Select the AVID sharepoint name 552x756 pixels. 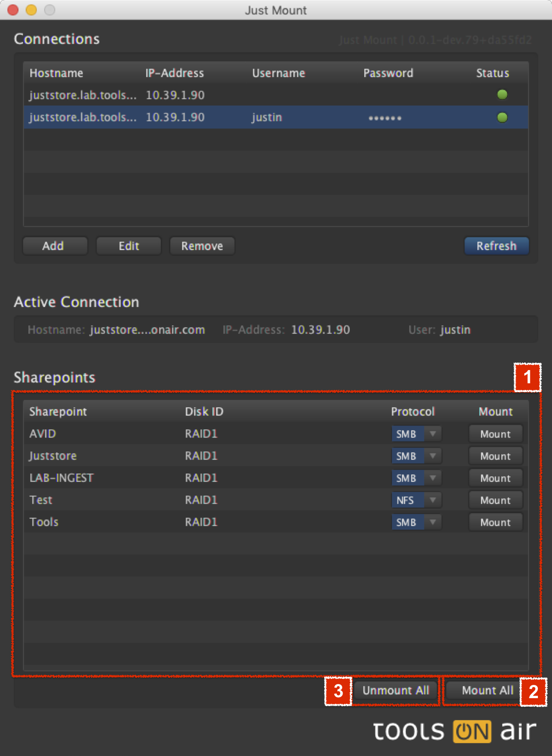[42, 434]
